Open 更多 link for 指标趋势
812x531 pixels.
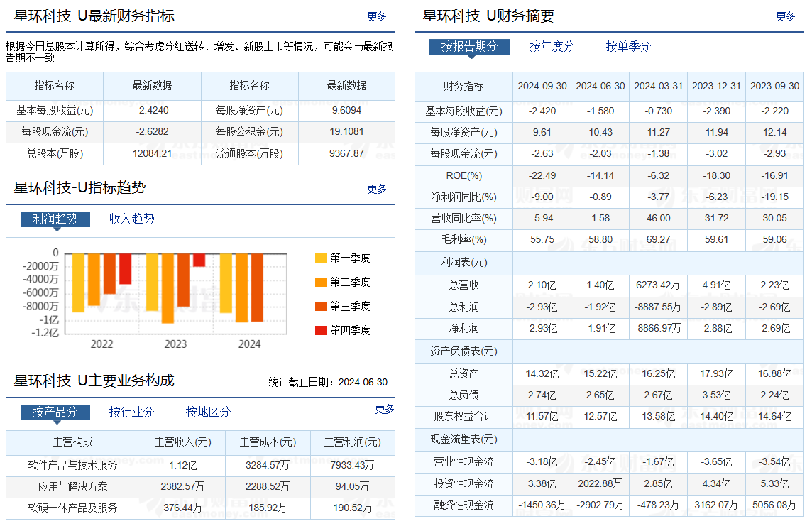pyautogui.click(x=376, y=189)
